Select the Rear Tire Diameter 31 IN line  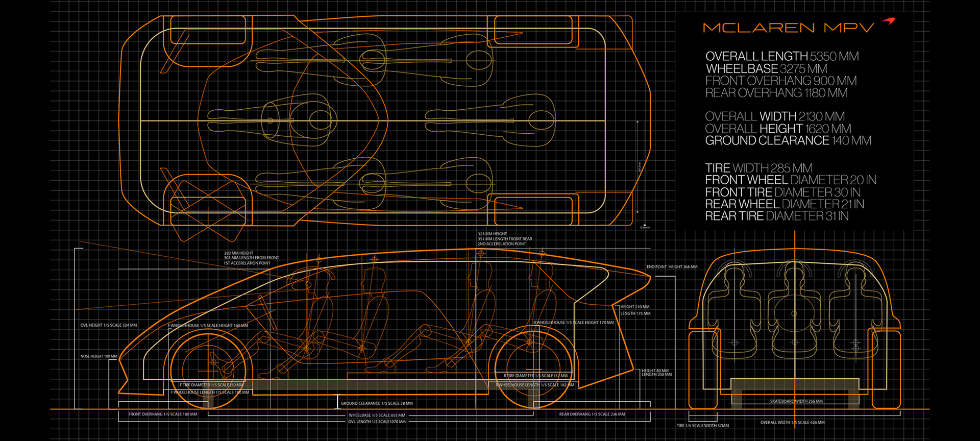pyautogui.click(x=777, y=216)
